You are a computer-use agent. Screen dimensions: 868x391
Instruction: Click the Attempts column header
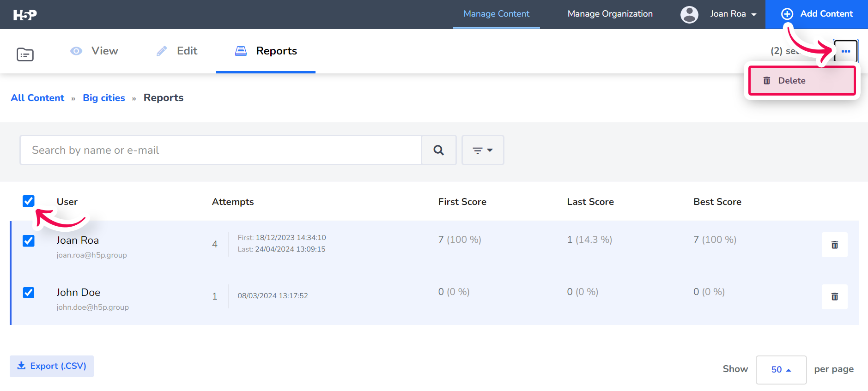tap(233, 202)
